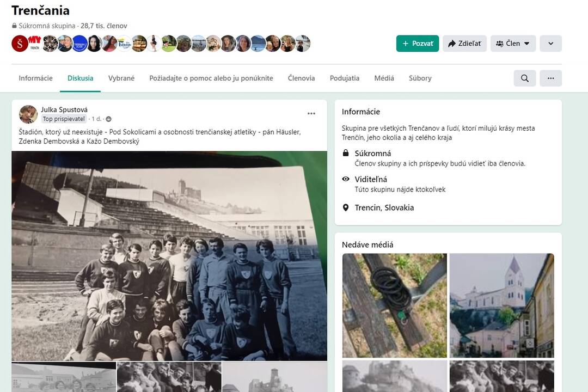This screenshot has width=588, height=392.
Task: Click the three-dot group options icon
Action: point(550,78)
